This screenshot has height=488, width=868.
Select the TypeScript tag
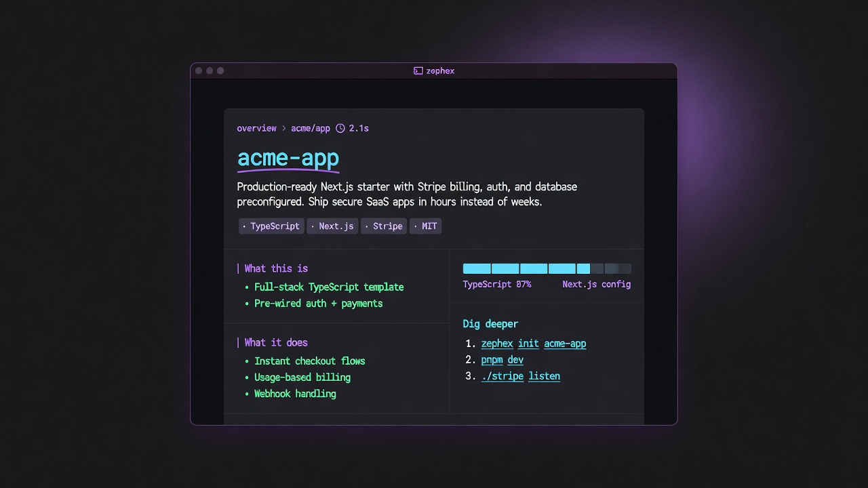click(271, 226)
